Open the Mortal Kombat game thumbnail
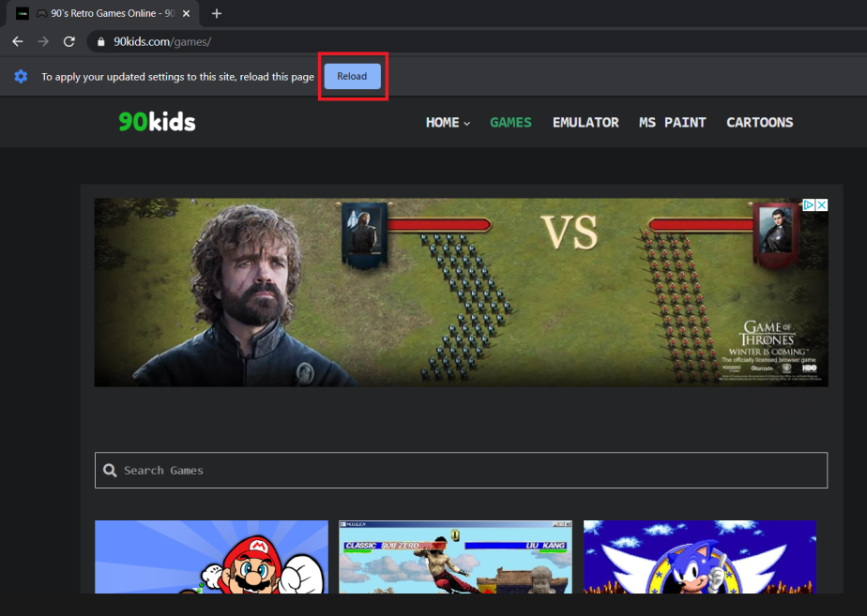Screen dimensions: 867x616 coord(456,557)
